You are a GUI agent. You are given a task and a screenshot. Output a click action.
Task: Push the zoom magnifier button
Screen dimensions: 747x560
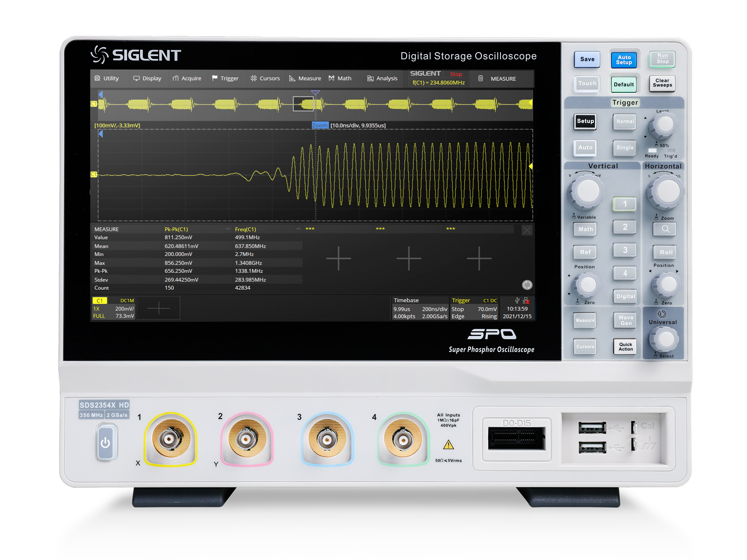(665, 229)
